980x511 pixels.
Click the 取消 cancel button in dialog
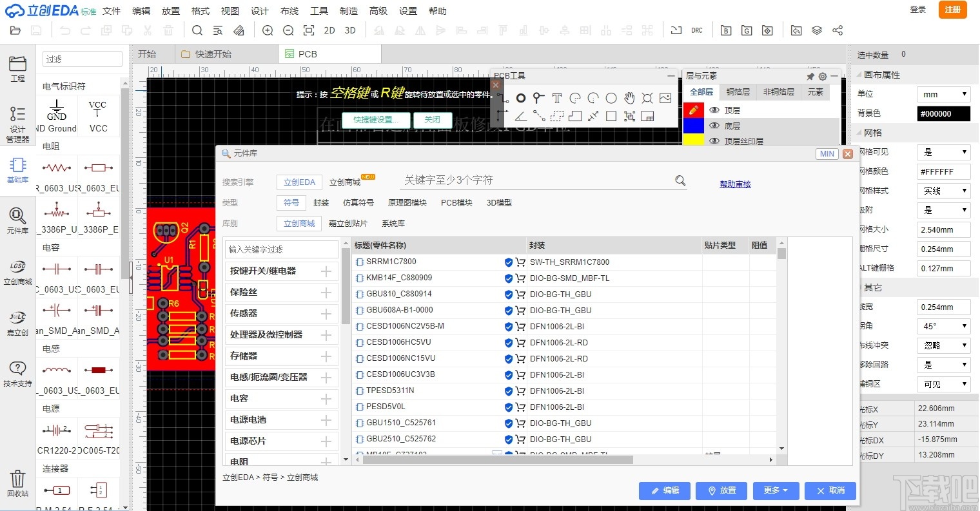830,490
